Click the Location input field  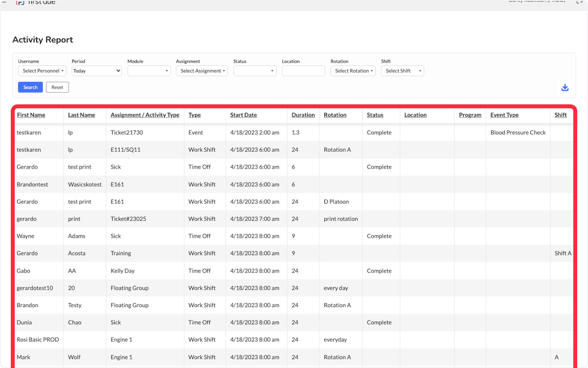(303, 71)
